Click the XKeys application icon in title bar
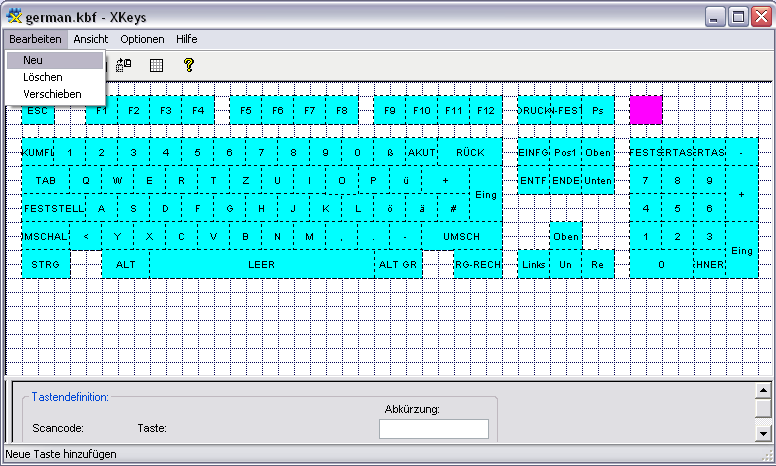This screenshot has height=466, width=776. [14, 17]
